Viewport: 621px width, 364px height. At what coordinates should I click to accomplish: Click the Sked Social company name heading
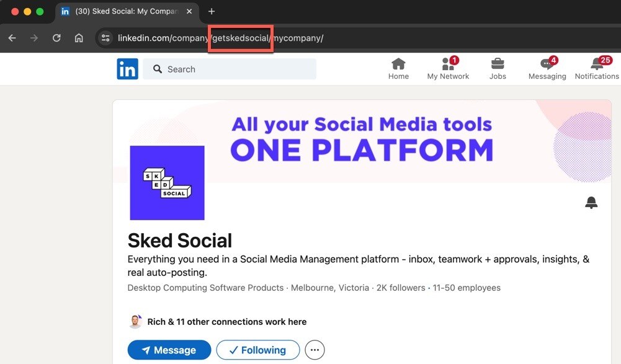tap(180, 241)
